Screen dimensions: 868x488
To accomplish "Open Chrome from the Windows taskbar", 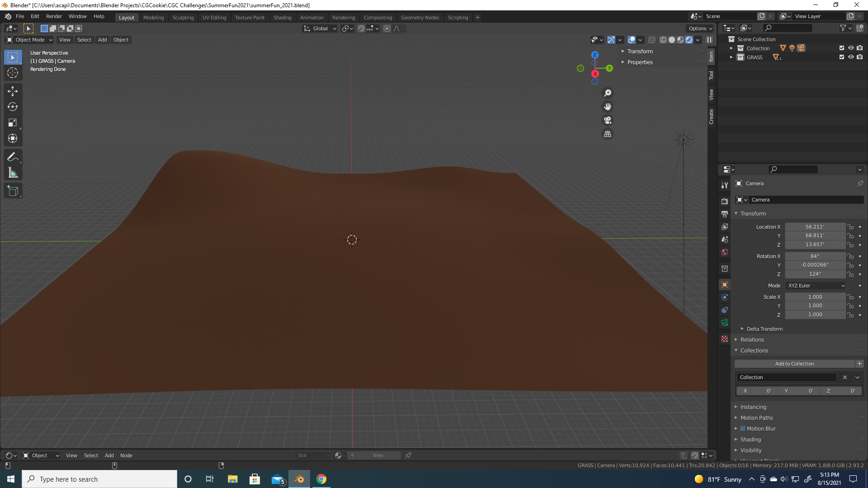I will [x=321, y=479].
